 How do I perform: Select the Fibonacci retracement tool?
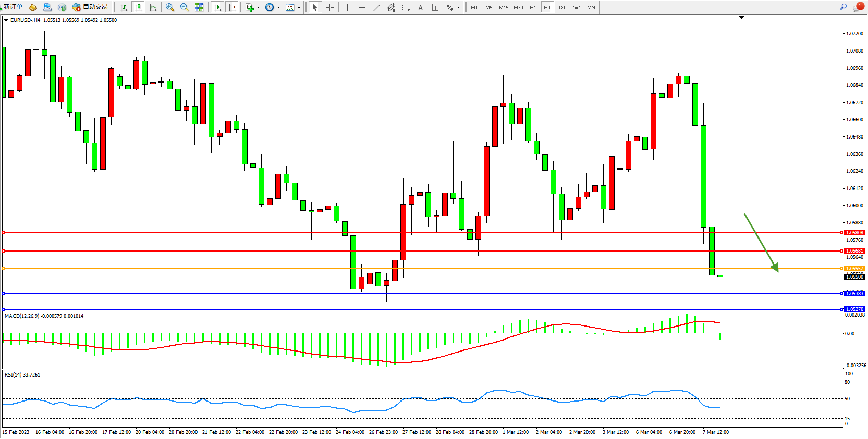click(406, 7)
